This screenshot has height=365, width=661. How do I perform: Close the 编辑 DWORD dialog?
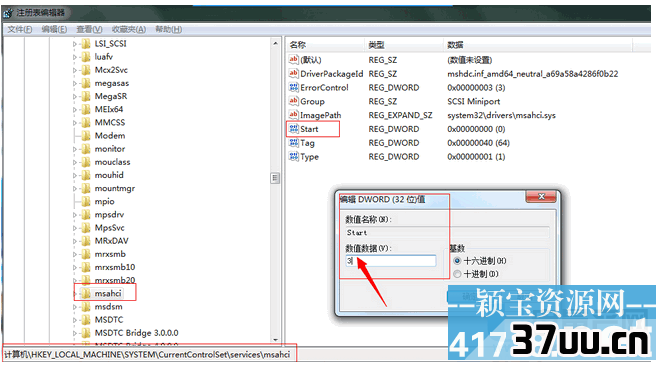541,196
